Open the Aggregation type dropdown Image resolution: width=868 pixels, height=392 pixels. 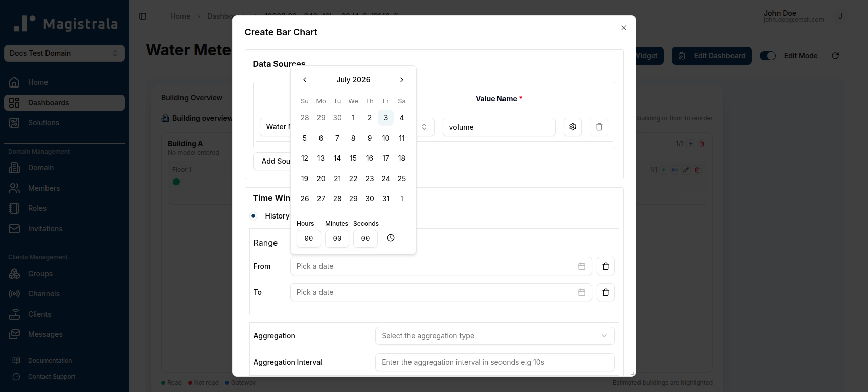[495, 336]
